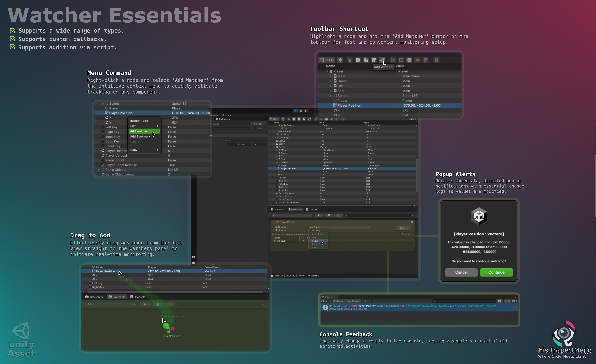
Task: Uncheck Player Shoot Release in Menu Command panel
Action: coord(103,165)
